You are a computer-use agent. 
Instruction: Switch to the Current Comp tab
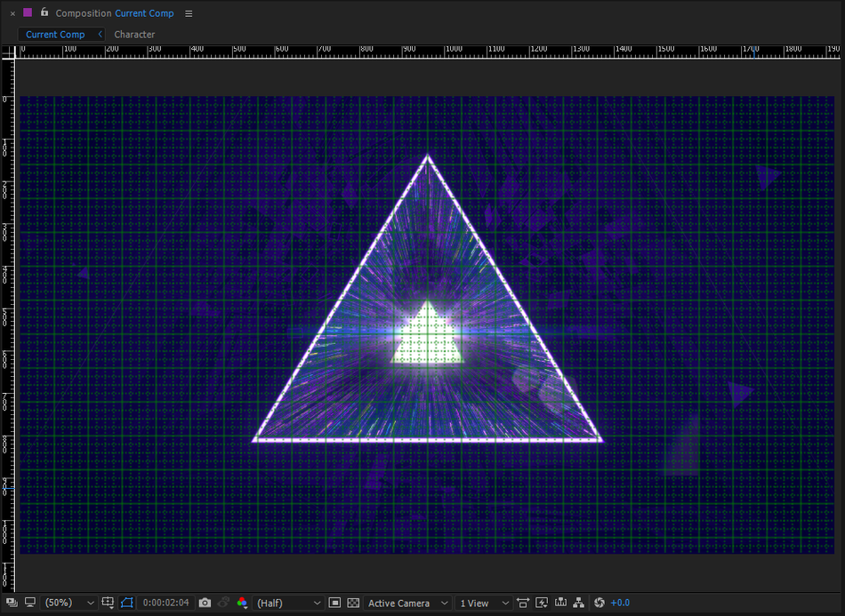[x=55, y=34]
